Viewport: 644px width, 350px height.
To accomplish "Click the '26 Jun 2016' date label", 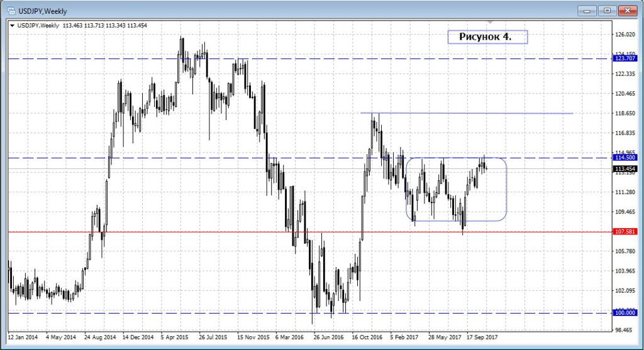I will coord(330,337).
